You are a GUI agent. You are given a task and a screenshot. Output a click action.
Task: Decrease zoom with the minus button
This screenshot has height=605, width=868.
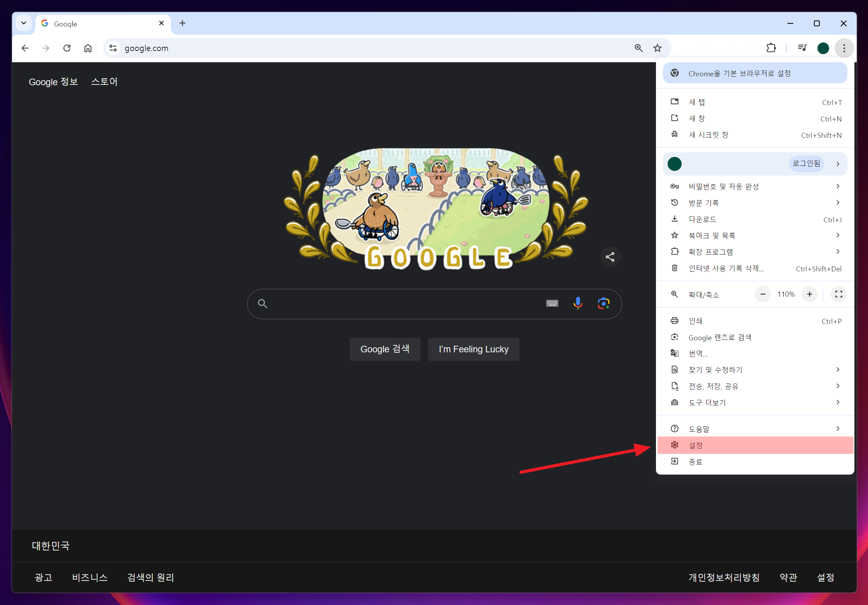[763, 294]
